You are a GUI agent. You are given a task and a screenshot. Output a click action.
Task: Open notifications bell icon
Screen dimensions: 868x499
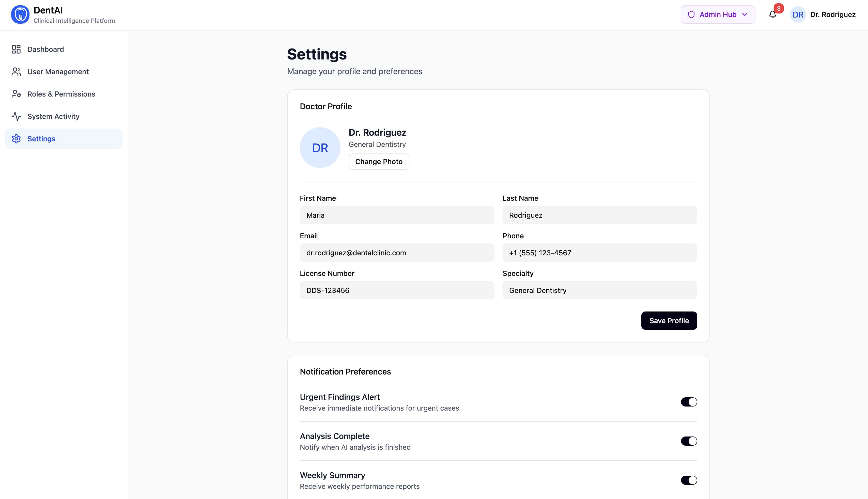(772, 15)
